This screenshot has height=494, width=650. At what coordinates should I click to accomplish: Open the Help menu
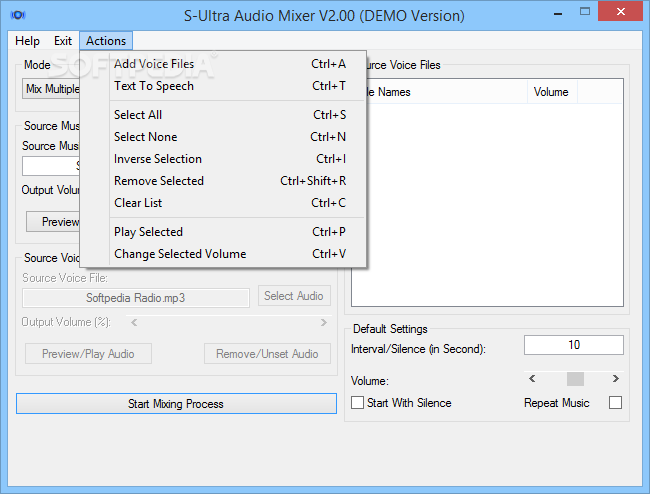click(x=28, y=41)
